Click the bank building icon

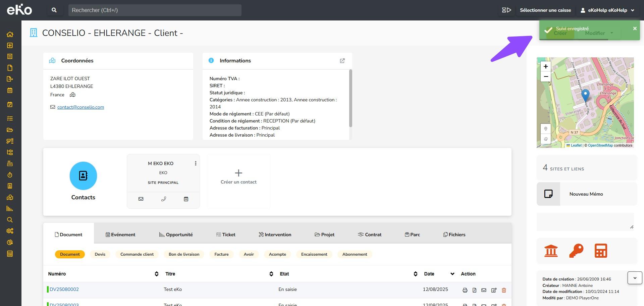[x=551, y=251]
